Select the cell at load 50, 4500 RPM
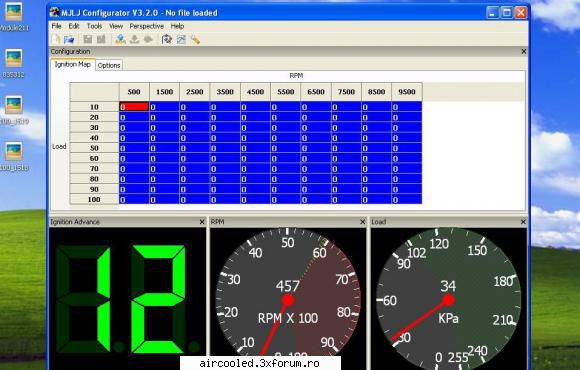This screenshot has height=370, width=580. (x=255, y=148)
